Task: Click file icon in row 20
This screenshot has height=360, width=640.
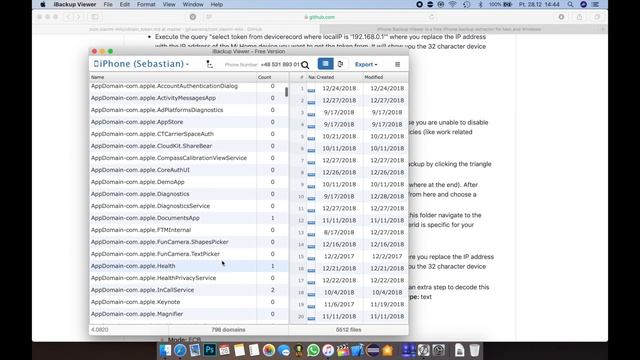Action: pos(311,318)
